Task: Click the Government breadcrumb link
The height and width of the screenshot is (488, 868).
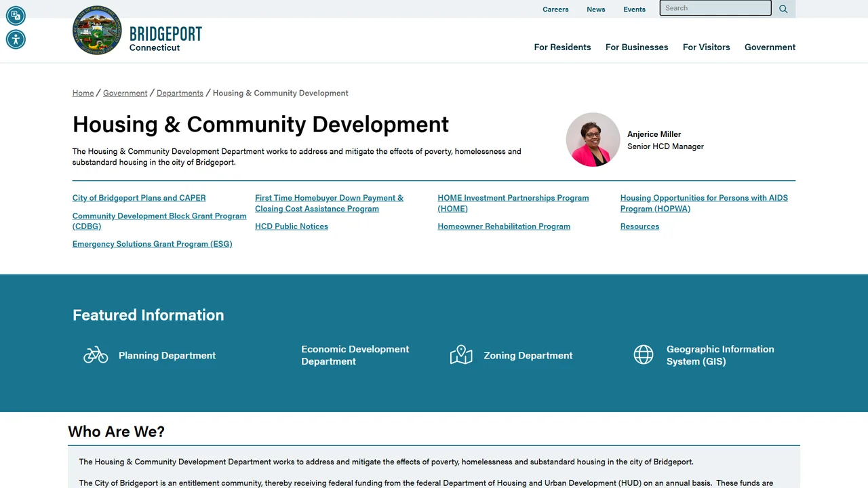Action: point(125,93)
